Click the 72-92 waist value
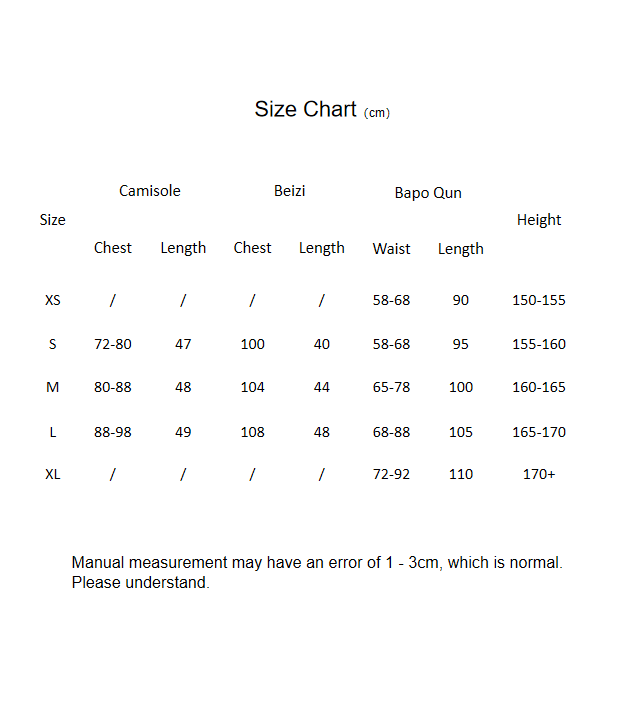The height and width of the screenshot is (724, 619). (x=391, y=474)
